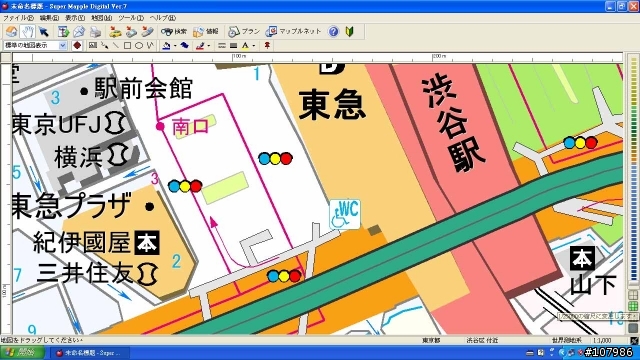Click the round blue tray icon in the taskbar
This screenshot has width=640, height=360.
562,353
